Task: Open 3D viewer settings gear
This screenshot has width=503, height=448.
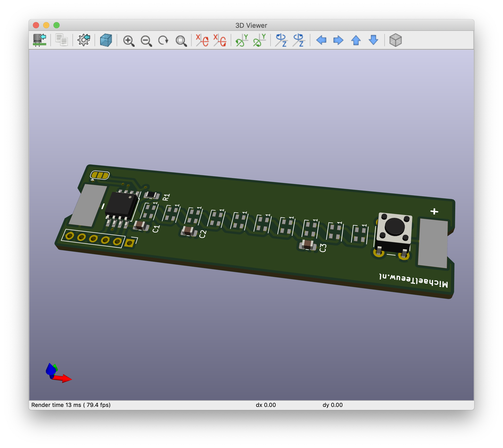Action: coord(84,40)
